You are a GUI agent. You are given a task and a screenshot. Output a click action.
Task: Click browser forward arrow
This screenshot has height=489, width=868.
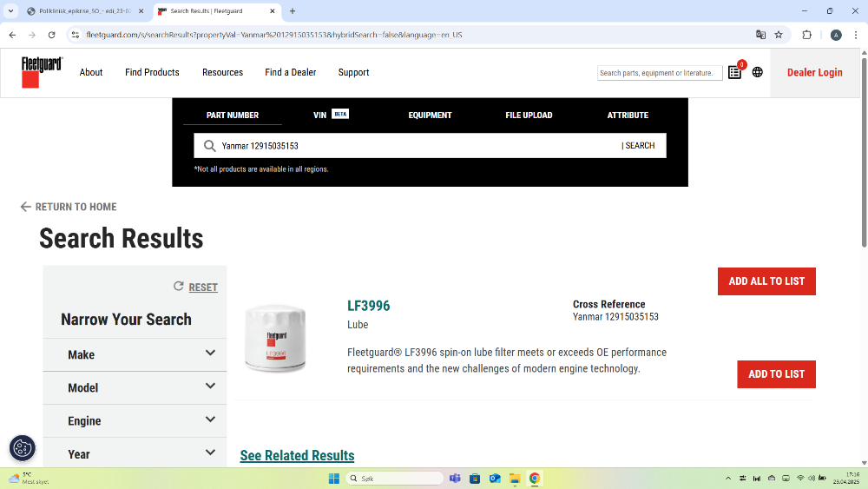32,35
